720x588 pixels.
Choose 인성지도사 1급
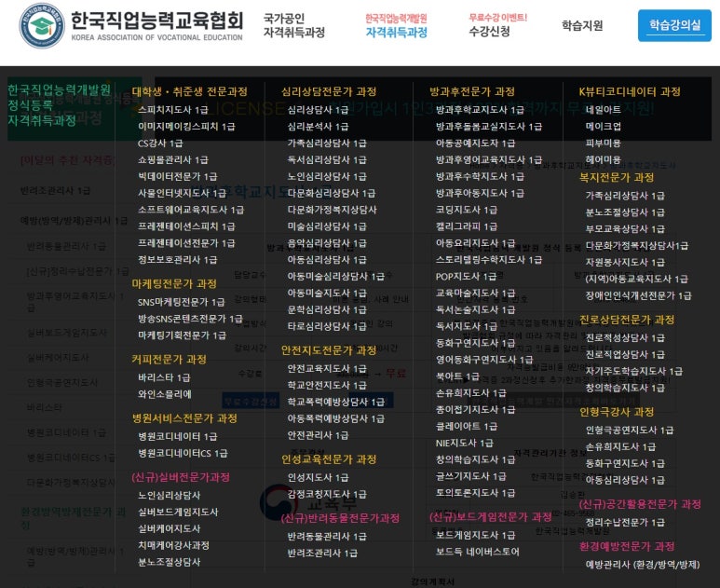click(318, 477)
